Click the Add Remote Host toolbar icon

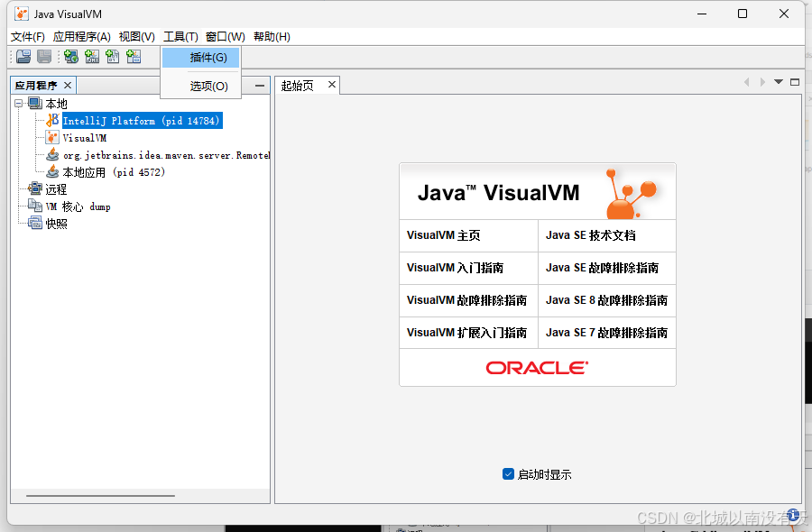click(71, 57)
